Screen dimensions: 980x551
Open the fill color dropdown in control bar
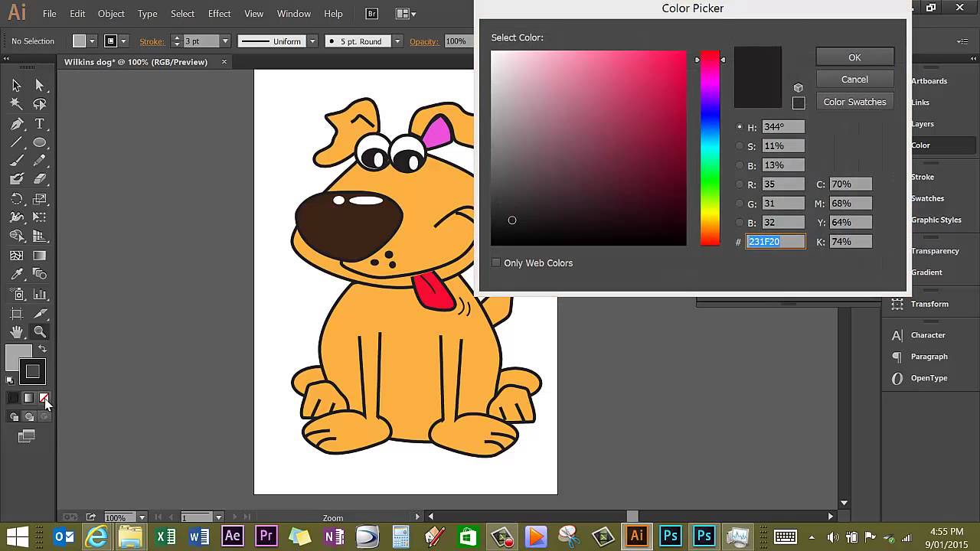tap(92, 41)
